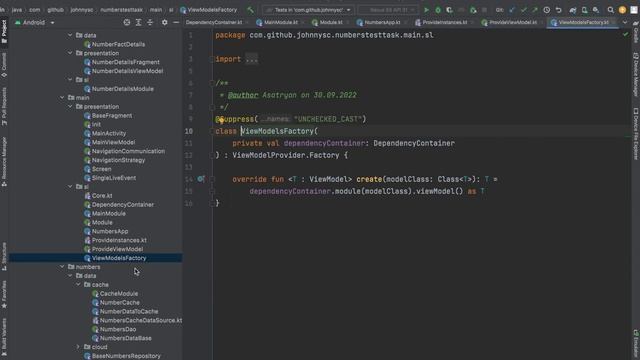Click the hammer Build project icon

251,10
